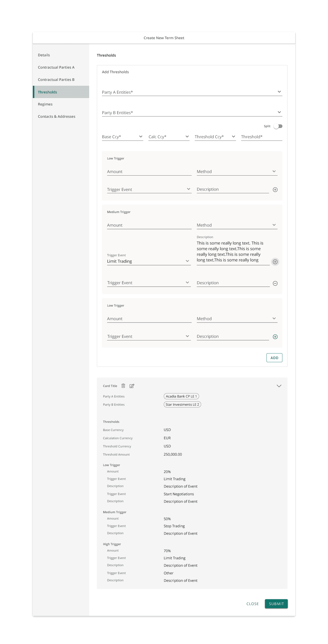Collapse the Card Title panel chevron
The width and height of the screenshot is (328, 644).
(x=279, y=386)
